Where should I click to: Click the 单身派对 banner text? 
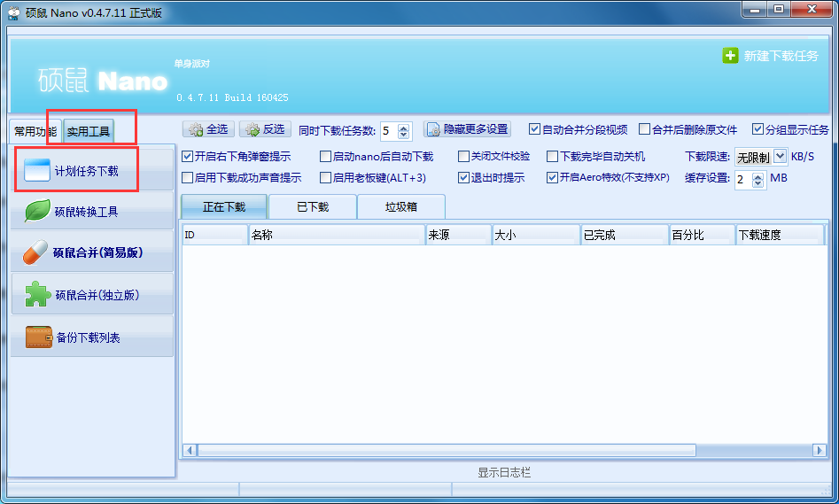pyautogui.click(x=191, y=64)
